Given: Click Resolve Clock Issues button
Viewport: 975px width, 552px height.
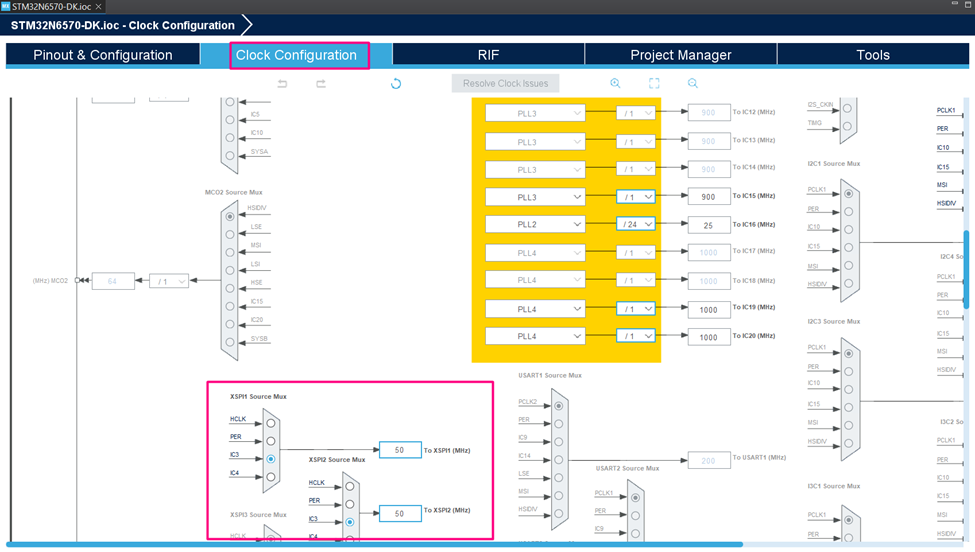Looking at the screenshot, I should pyautogui.click(x=505, y=83).
